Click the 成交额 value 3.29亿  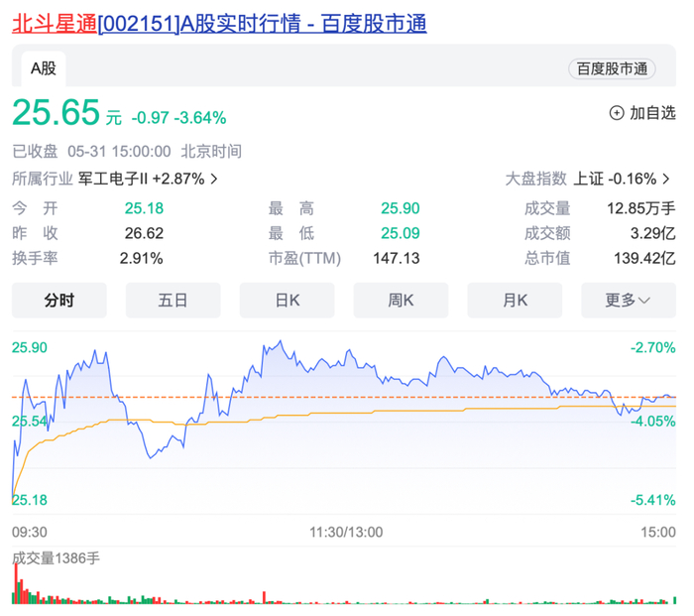(x=652, y=233)
